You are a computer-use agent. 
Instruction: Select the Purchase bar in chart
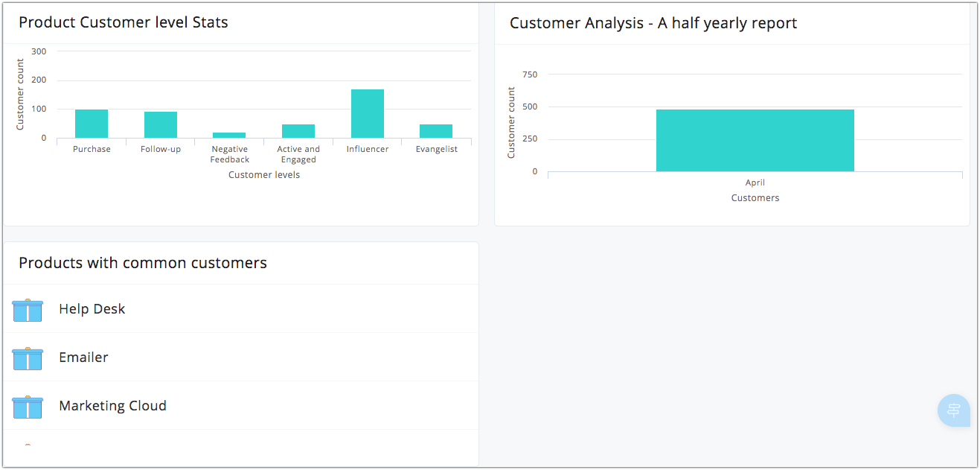92,124
